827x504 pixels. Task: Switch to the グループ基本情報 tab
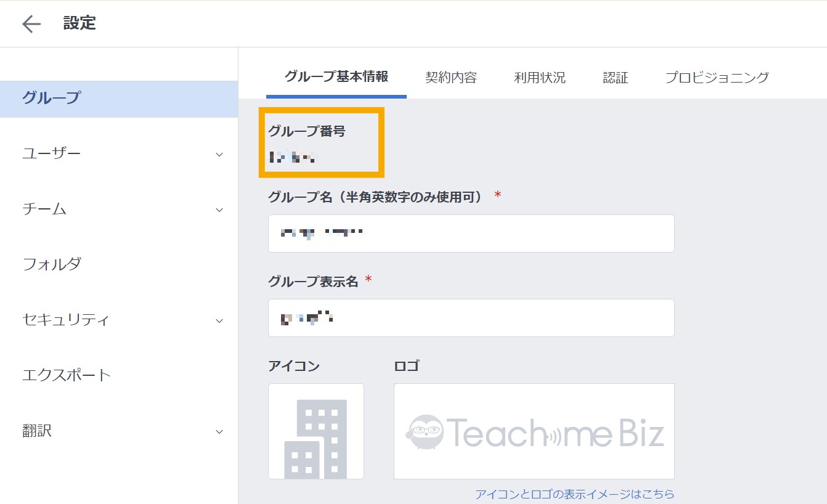(336, 78)
